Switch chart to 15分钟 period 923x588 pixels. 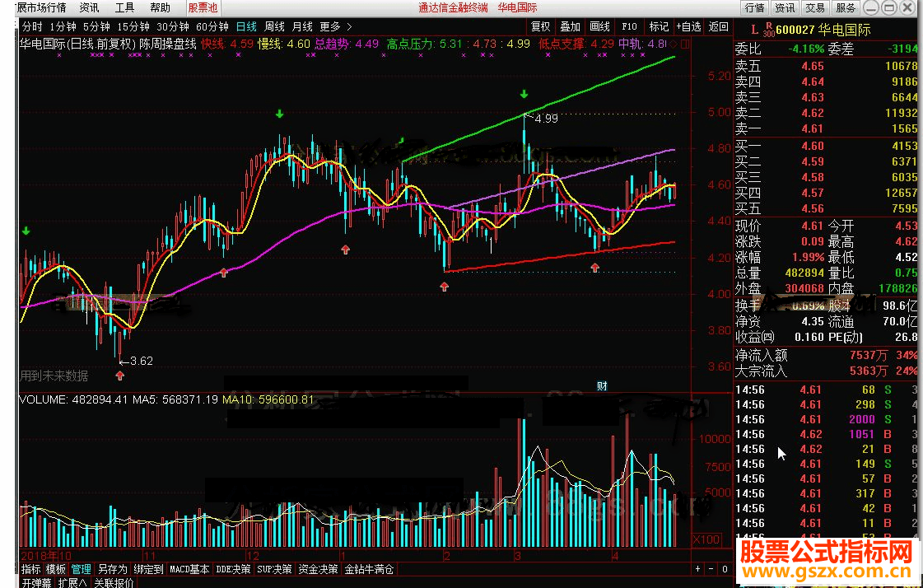(133, 26)
